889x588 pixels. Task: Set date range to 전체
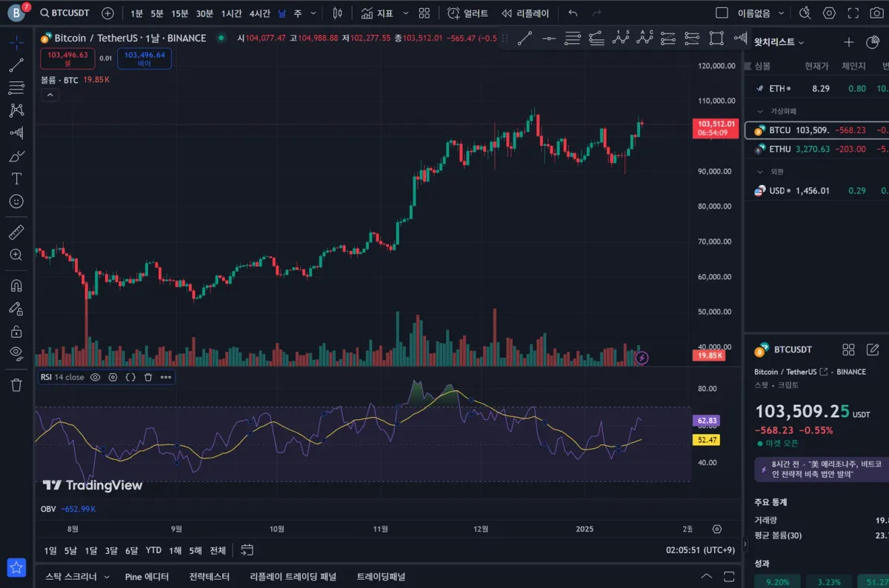218,550
